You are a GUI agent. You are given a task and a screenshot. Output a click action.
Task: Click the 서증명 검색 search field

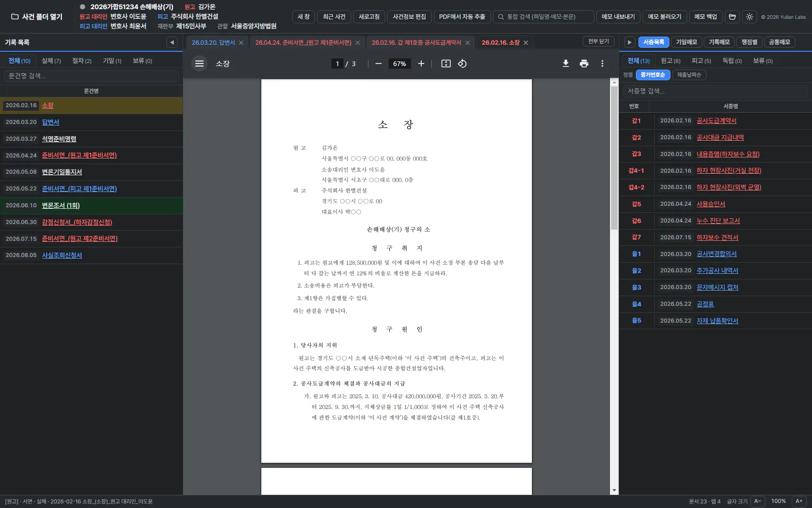point(716,91)
